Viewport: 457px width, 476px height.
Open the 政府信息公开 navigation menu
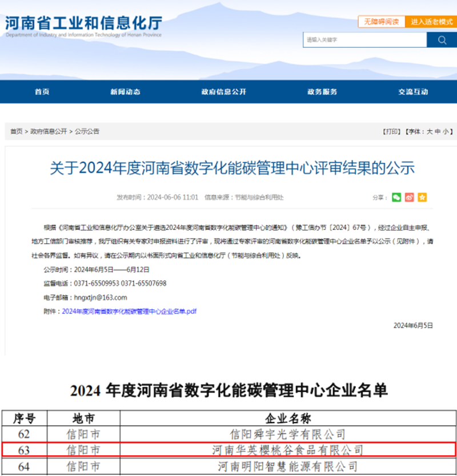click(x=225, y=92)
